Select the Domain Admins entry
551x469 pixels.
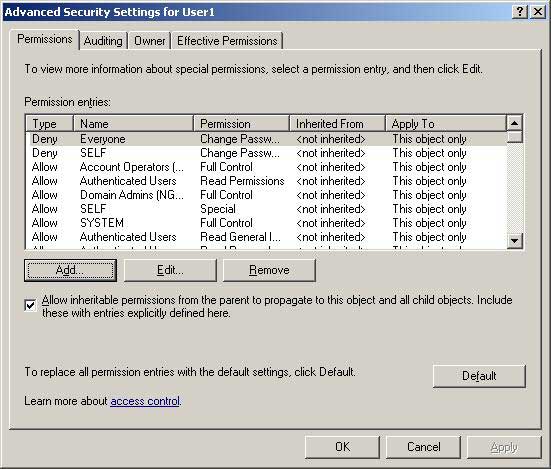click(x=266, y=195)
